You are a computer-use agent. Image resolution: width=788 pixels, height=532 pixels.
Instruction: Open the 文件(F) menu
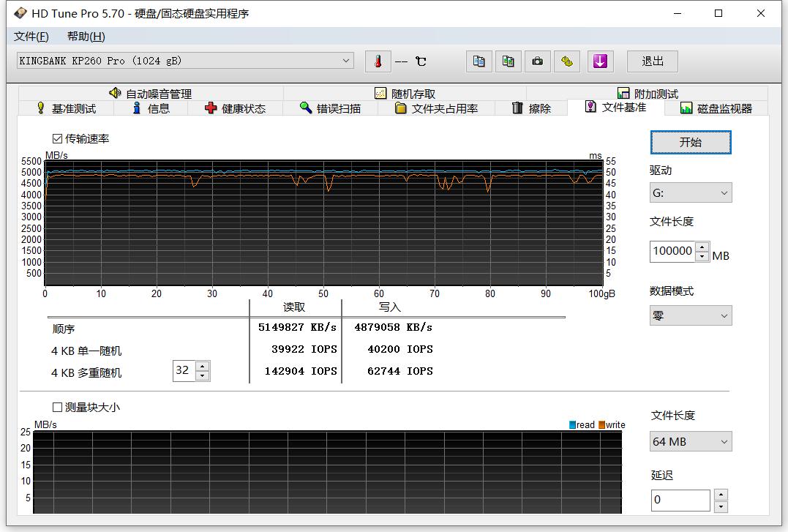(x=29, y=36)
